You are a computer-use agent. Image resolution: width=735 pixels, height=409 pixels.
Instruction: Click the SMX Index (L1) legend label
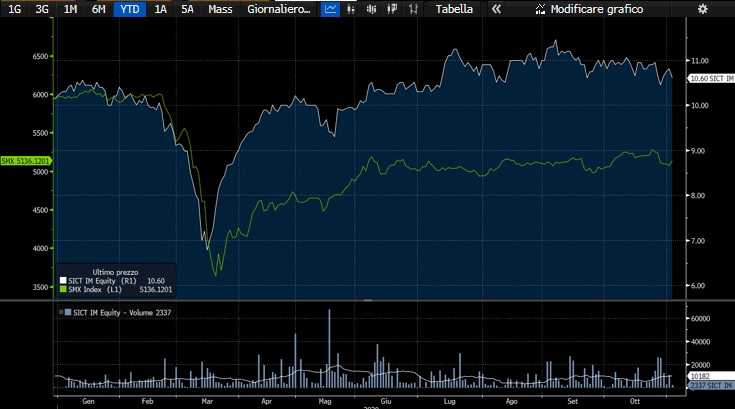[95, 290]
